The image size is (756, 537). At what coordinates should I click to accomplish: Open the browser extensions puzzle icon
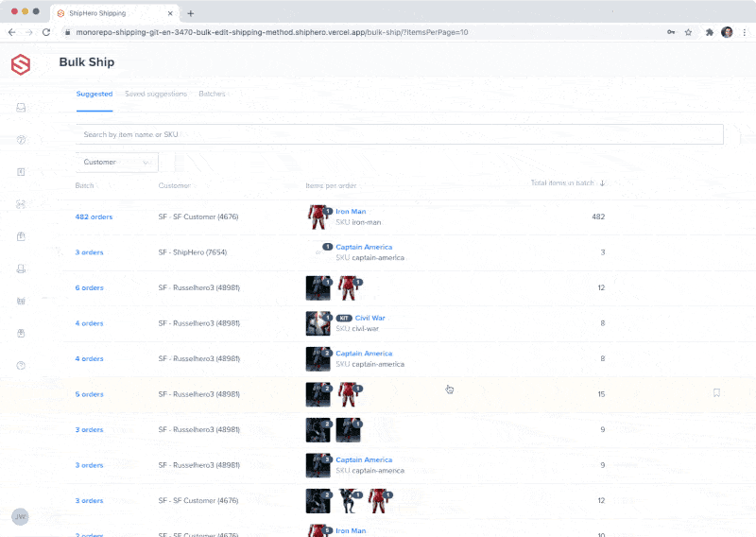pos(710,32)
